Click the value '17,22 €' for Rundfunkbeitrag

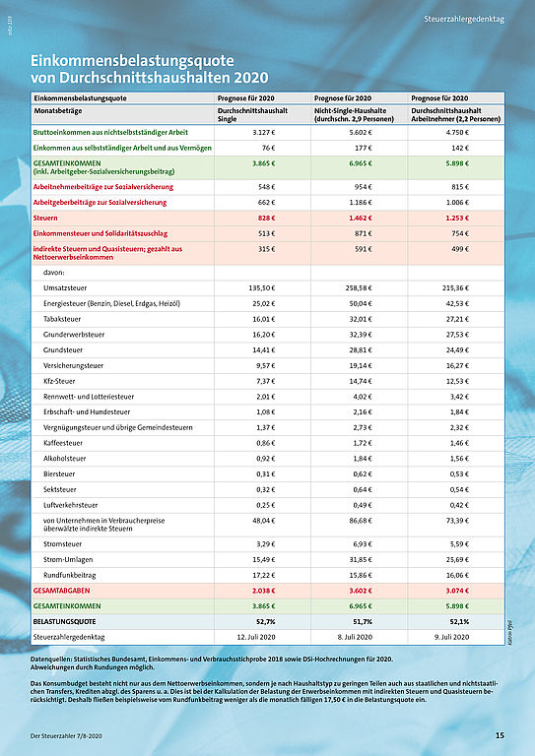pyautogui.click(x=264, y=575)
